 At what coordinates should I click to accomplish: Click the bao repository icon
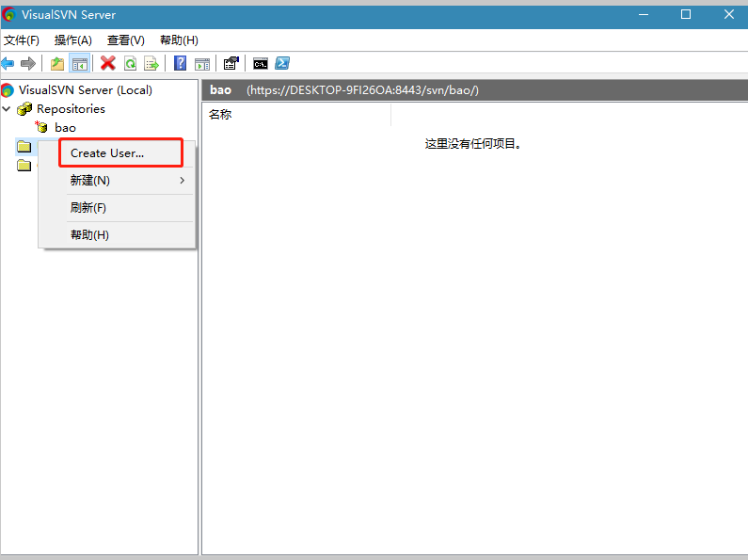(42, 127)
